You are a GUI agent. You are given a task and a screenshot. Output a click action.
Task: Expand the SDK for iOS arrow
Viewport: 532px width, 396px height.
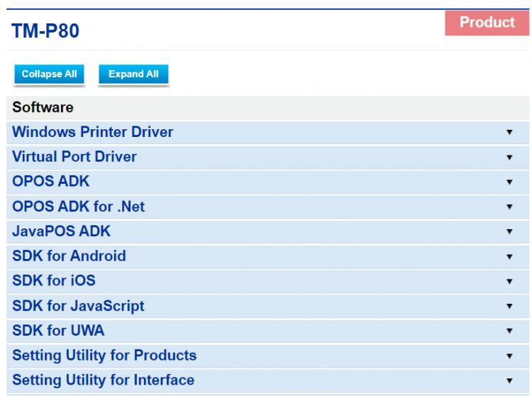509,281
